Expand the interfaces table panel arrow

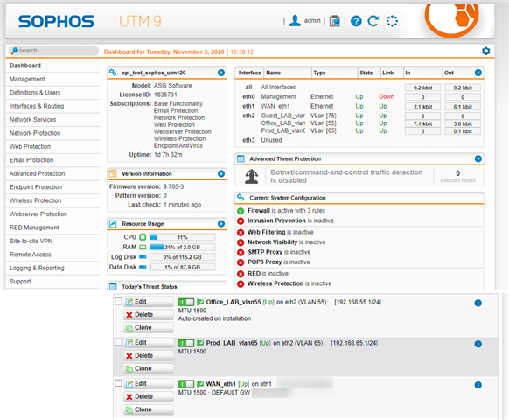click(478, 73)
